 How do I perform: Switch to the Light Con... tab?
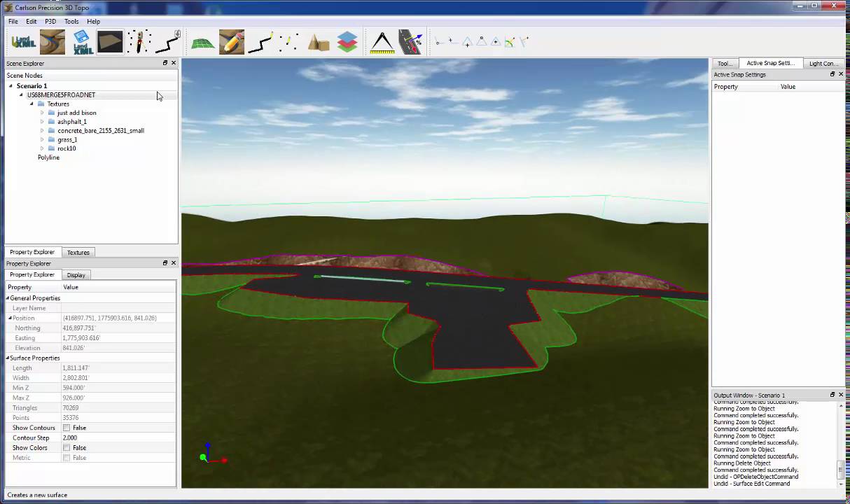(x=823, y=63)
